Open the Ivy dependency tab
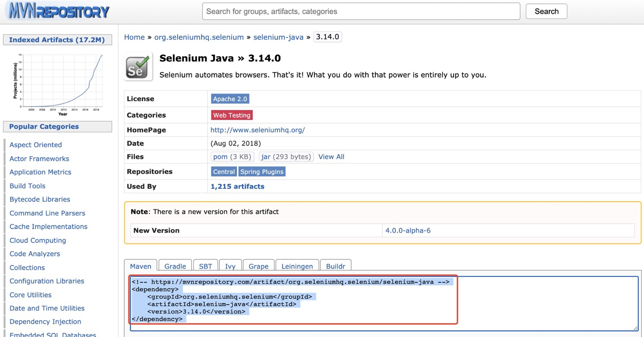The width and height of the screenshot is (644, 337). tap(230, 266)
